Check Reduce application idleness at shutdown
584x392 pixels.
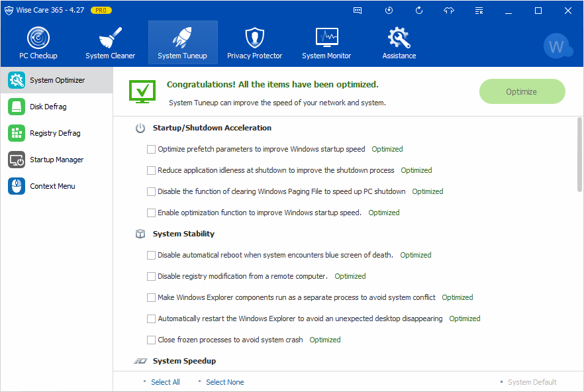coord(151,171)
